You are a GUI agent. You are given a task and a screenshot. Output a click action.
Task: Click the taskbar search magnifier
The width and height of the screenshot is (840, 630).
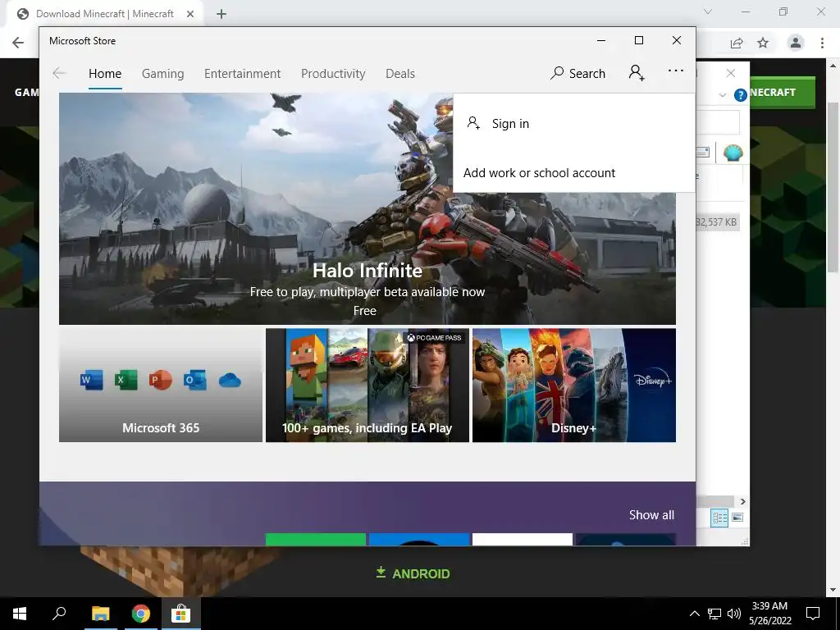(x=59, y=614)
